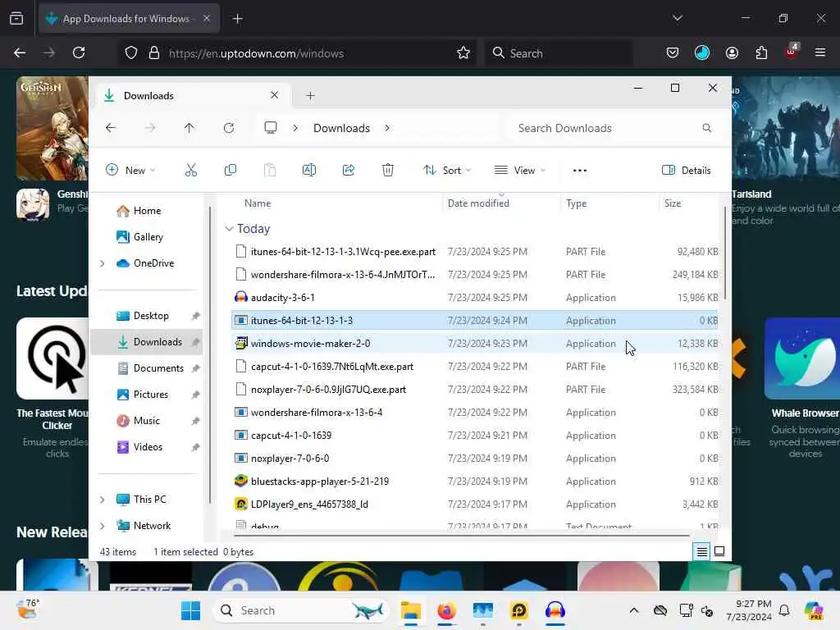This screenshot has width=840, height=630.
Task: Open Firefox from the taskbar
Action: pyautogui.click(x=446, y=610)
